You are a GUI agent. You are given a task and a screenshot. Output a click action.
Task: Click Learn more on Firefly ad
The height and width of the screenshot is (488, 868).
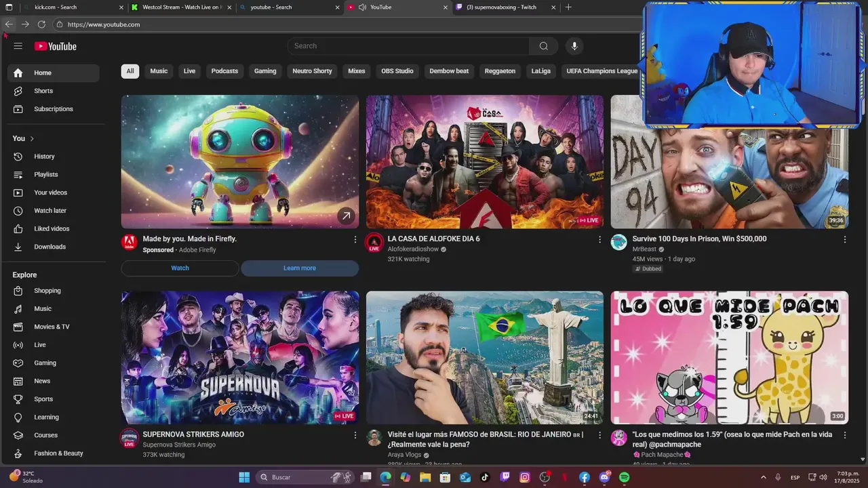click(300, 268)
